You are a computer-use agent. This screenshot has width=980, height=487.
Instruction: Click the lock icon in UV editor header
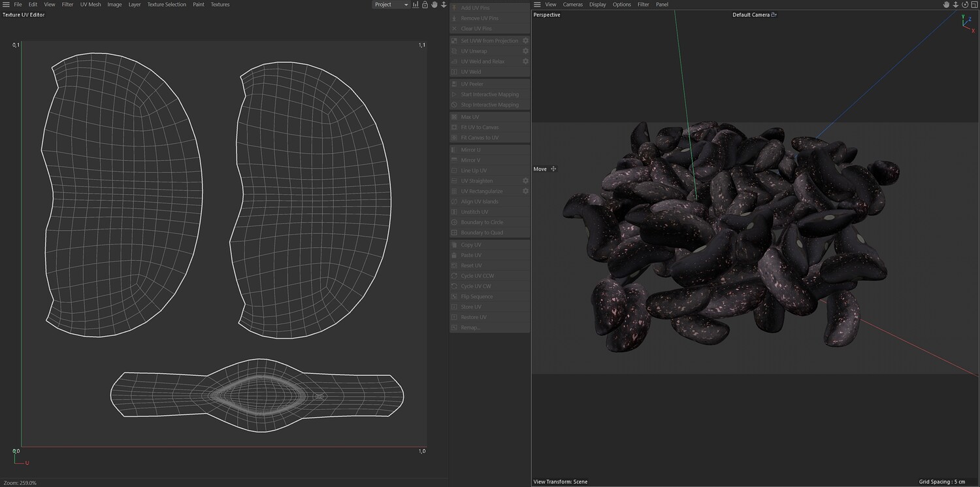(425, 5)
